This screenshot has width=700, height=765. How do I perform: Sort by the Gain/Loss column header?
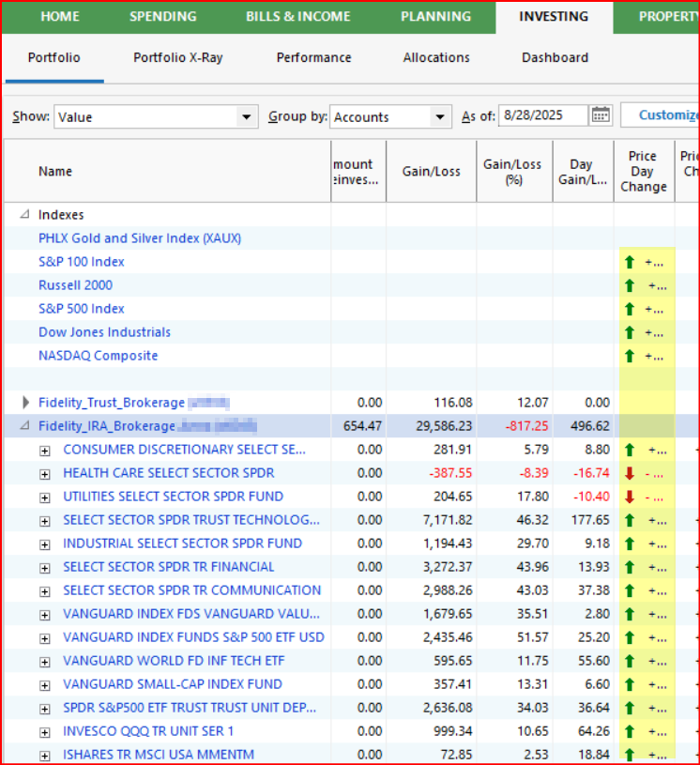pos(432,172)
